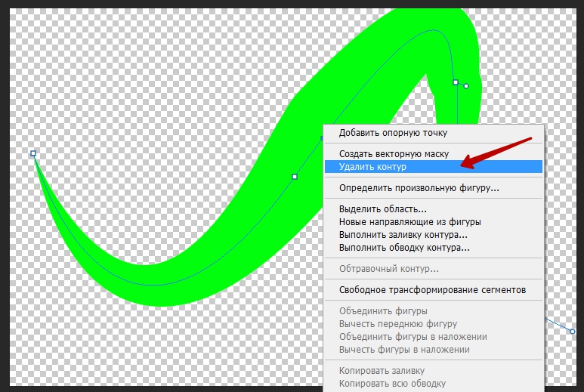Viewport: 584px width, 392px height.
Task: Open 'Определить произвольную фигуру...' option
Action: pyautogui.click(x=434, y=188)
